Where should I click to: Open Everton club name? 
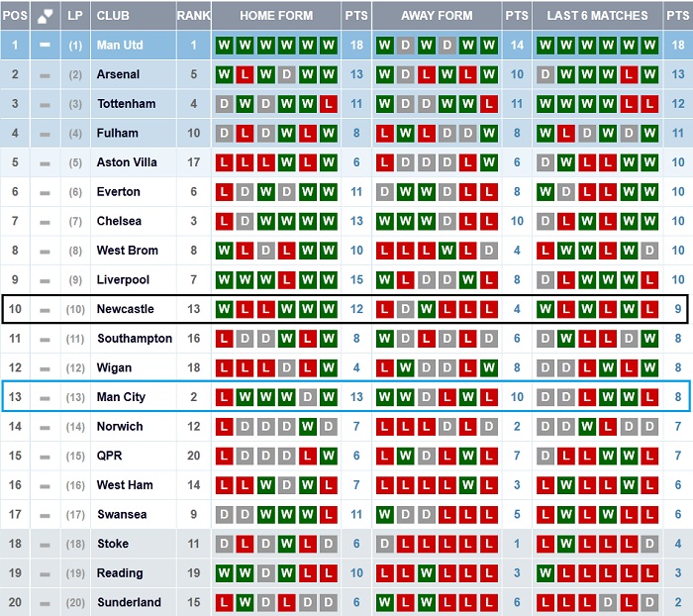(119, 191)
